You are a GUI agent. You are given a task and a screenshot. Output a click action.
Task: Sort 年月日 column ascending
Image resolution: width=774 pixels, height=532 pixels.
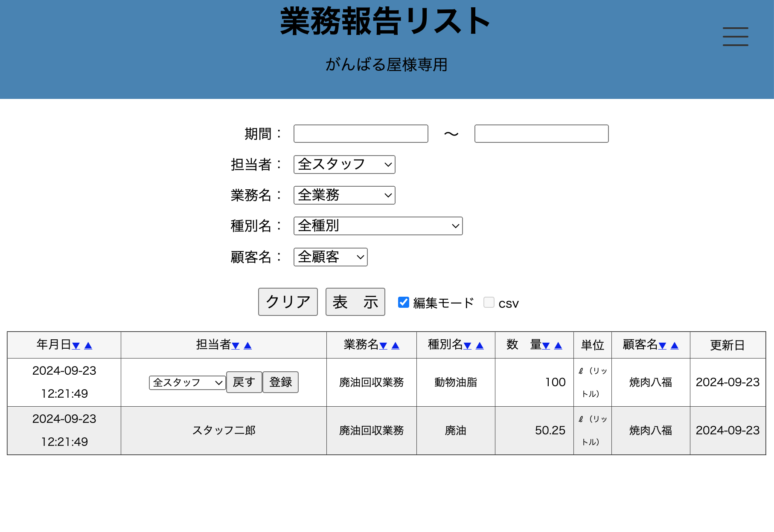88,346
